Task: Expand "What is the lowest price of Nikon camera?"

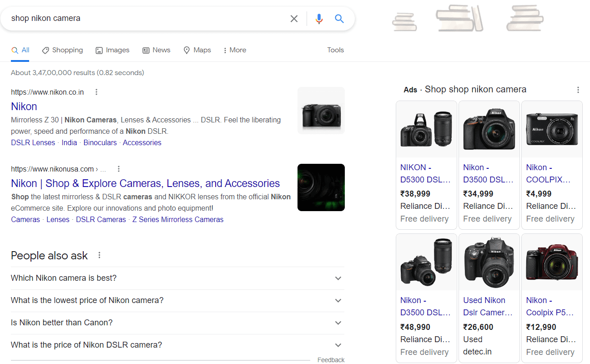Action: pyautogui.click(x=338, y=300)
